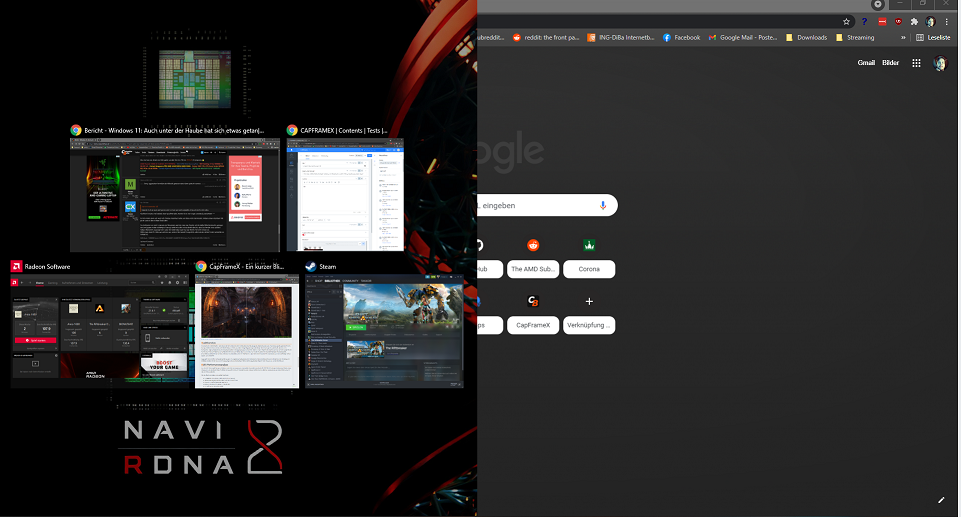Open the Corona shortcut tile
961x517 pixels.
(x=589, y=257)
